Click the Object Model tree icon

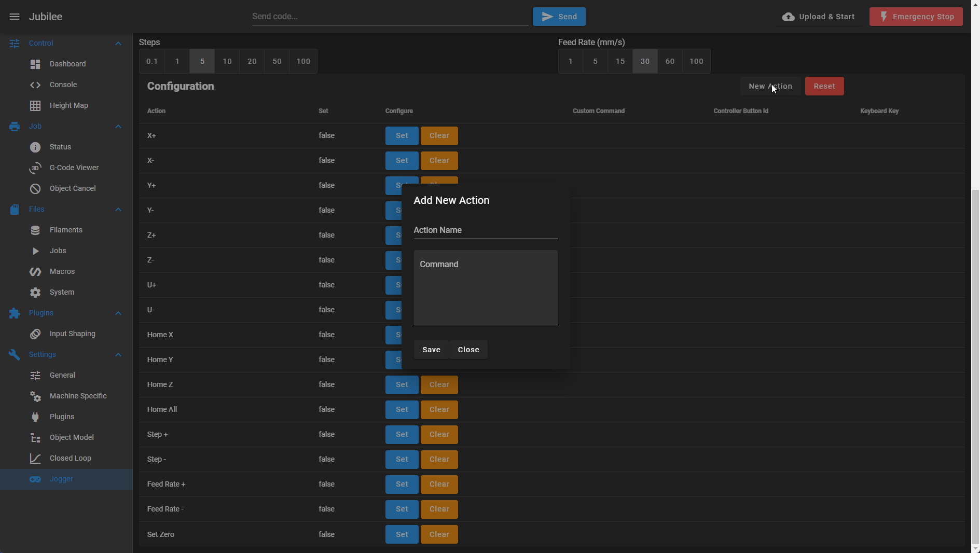(x=35, y=437)
